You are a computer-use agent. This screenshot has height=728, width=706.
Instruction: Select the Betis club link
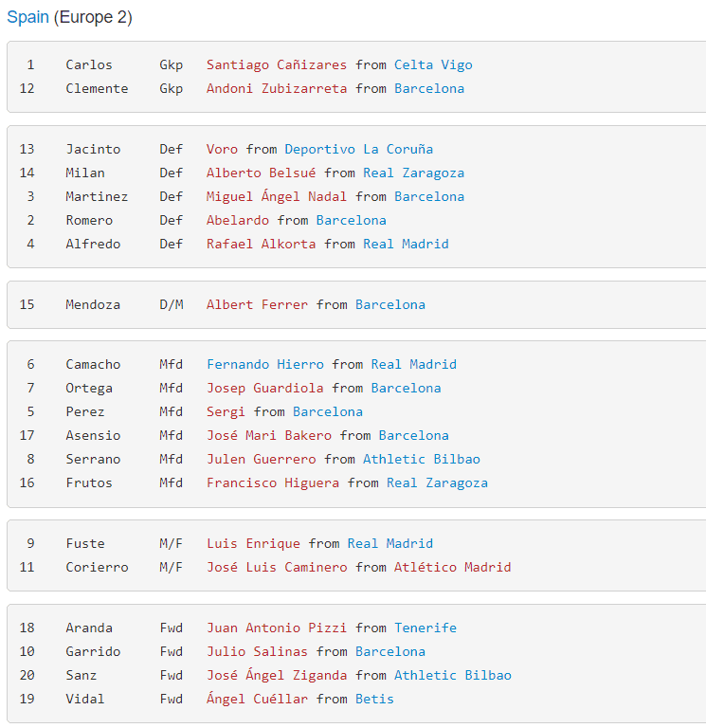pos(374,699)
